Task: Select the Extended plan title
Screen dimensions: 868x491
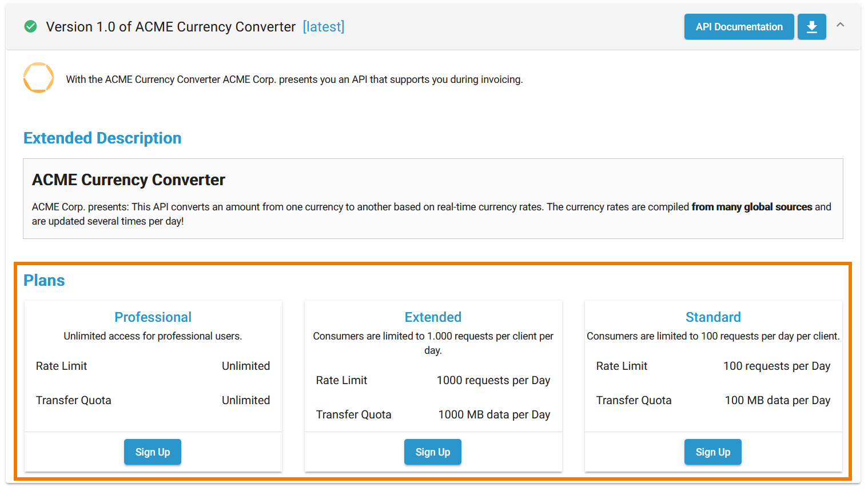Action: (x=433, y=317)
